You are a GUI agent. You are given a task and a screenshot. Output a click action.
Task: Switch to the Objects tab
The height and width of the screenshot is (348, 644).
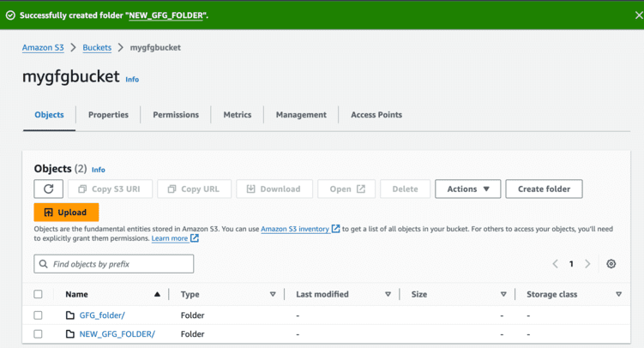click(x=49, y=115)
